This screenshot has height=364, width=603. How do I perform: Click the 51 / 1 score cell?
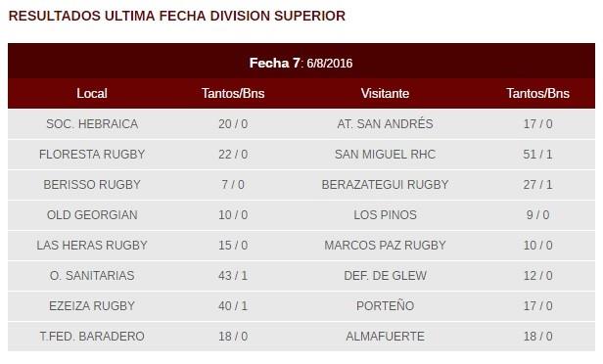coord(537,155)
